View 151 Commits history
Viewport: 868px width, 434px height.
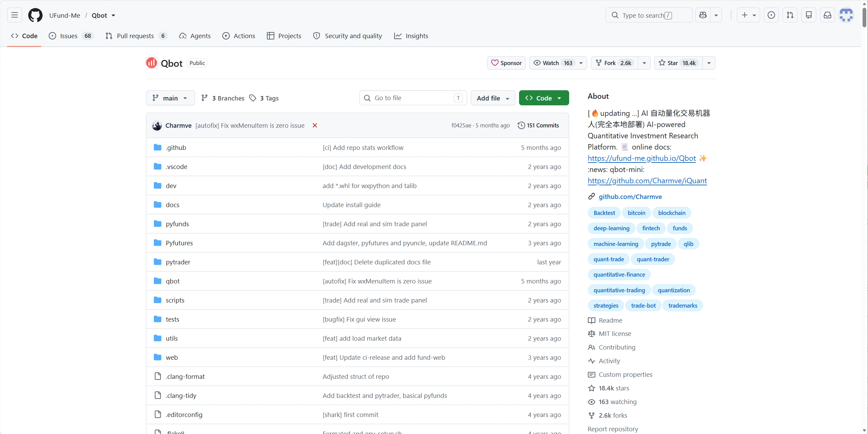click(x=538, y=125)
